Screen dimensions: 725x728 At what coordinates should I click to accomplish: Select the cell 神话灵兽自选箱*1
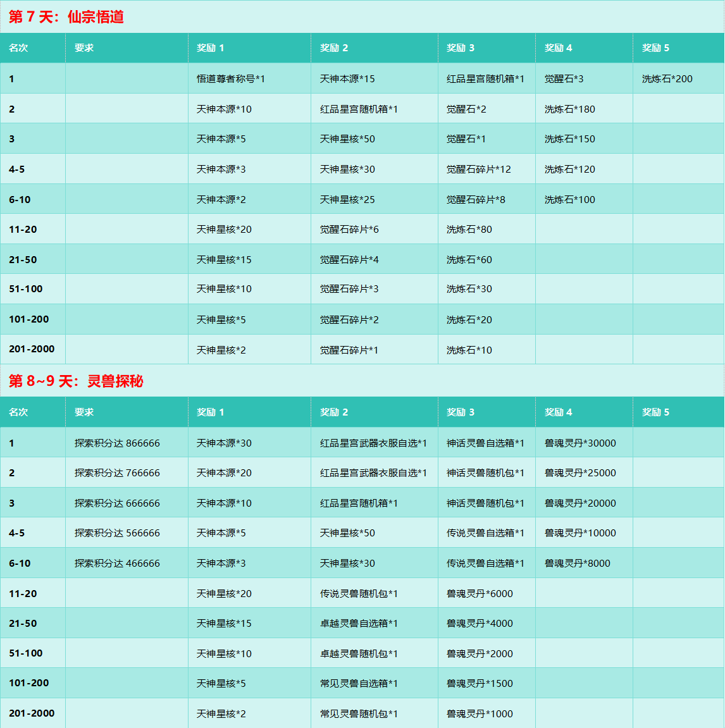[486, 443]
